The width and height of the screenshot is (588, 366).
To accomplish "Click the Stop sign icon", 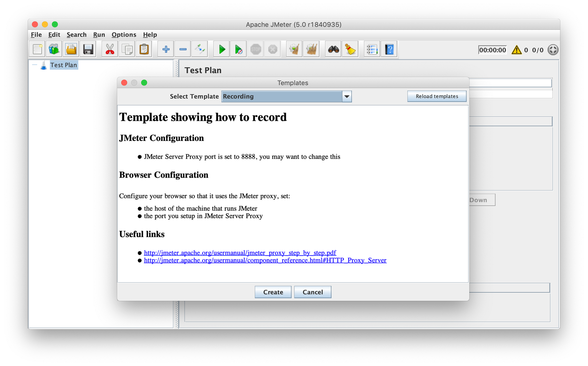I will tap(256, 49).
